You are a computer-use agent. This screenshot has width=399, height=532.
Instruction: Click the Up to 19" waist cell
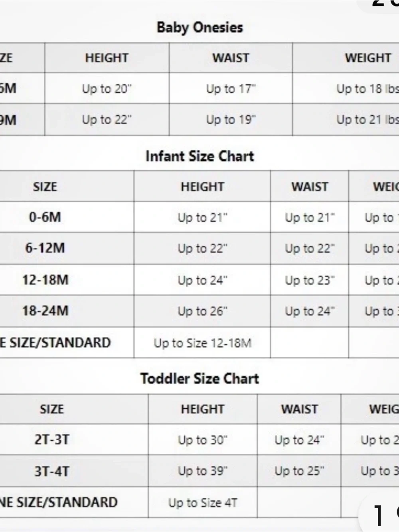231,119
